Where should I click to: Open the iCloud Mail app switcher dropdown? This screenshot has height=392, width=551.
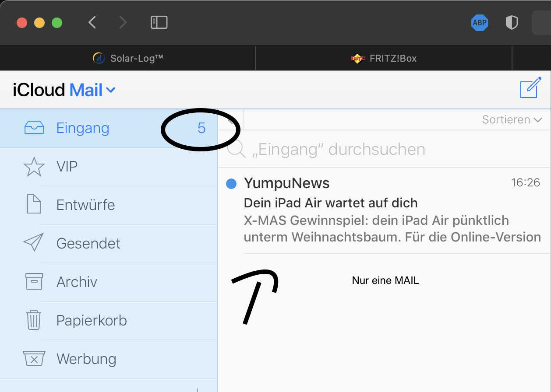point(64,90)
